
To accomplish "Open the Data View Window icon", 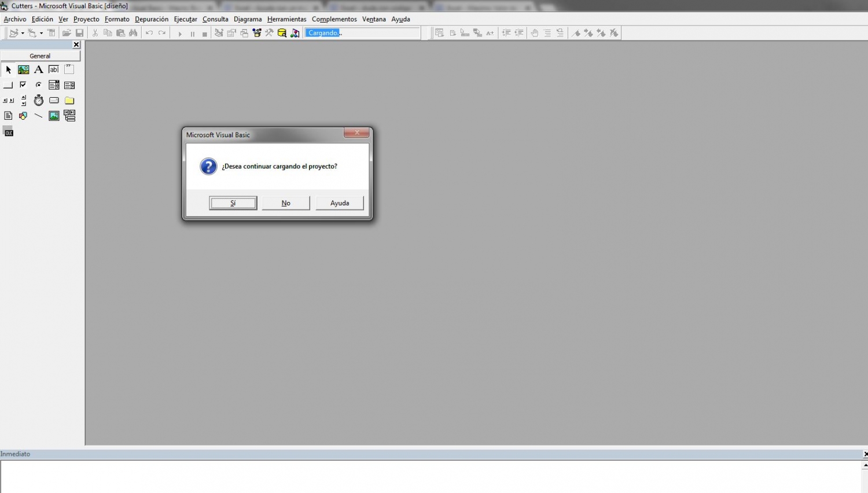I will [282, 33].
